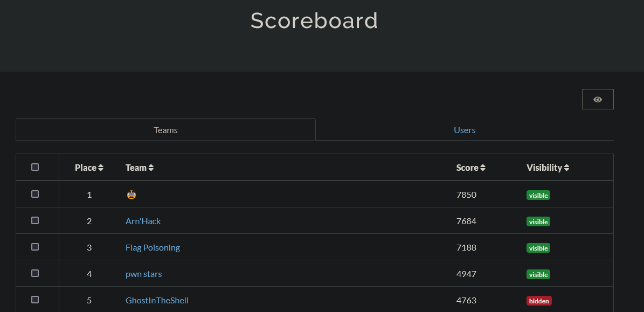Click the hidden badge for GhostInTheShell
The image size is (644, 312).
(x=539, y=301)
